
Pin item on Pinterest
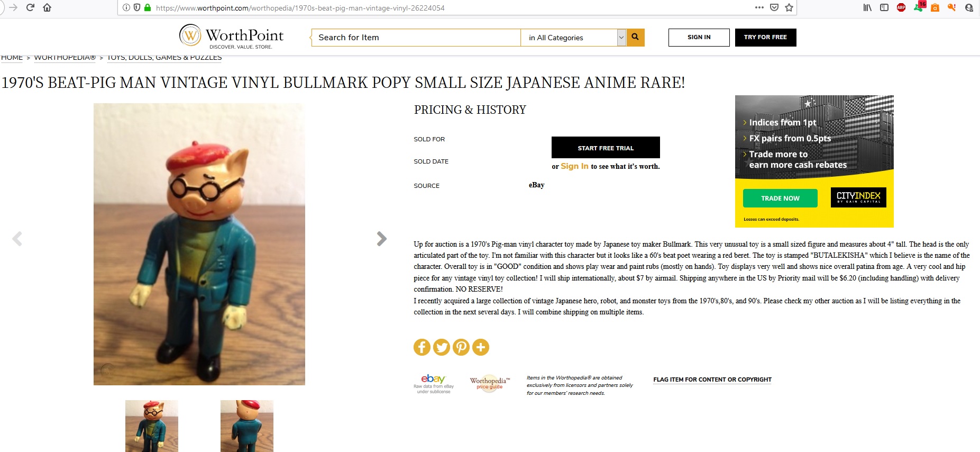pyautogui.click(x=461, y=347)
